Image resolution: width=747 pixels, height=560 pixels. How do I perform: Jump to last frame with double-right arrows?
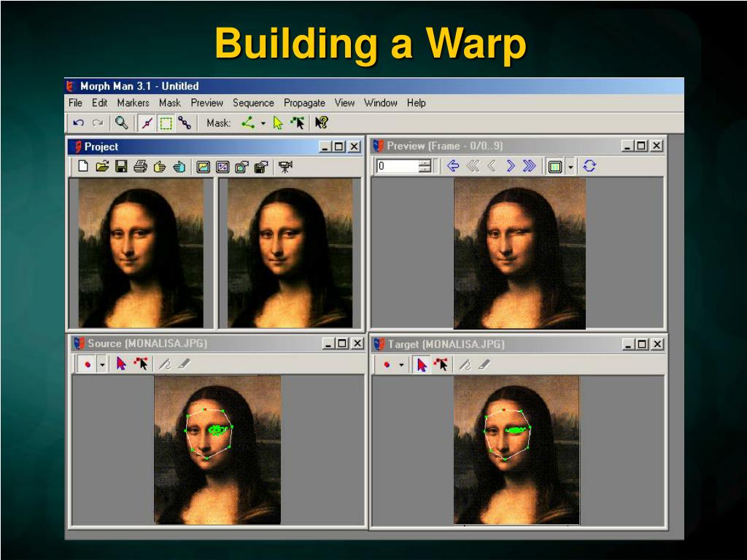tap(530, 166)
